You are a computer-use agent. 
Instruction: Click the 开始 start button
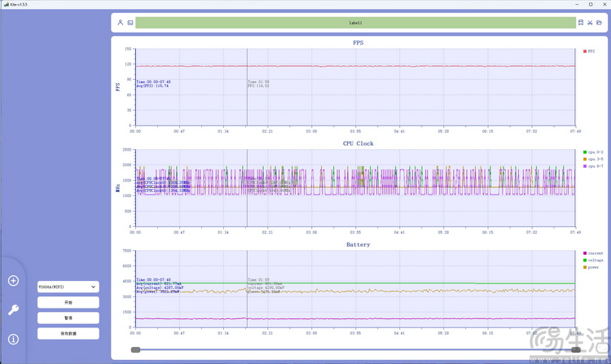tap(68, 302)
